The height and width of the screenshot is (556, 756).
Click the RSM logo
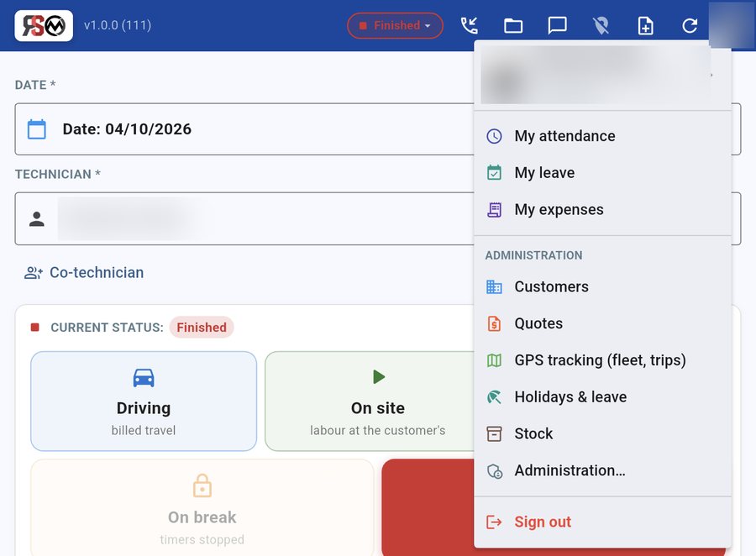44,25
